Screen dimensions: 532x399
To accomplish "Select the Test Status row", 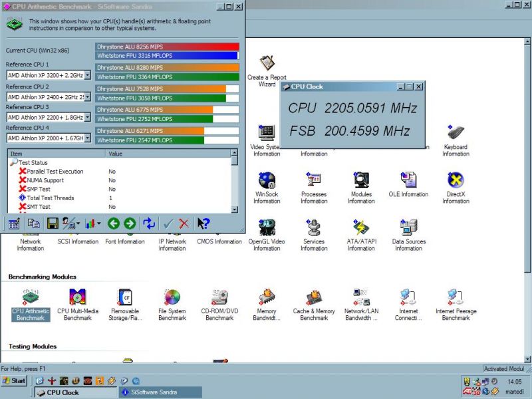I will click(x=120, y=162).
